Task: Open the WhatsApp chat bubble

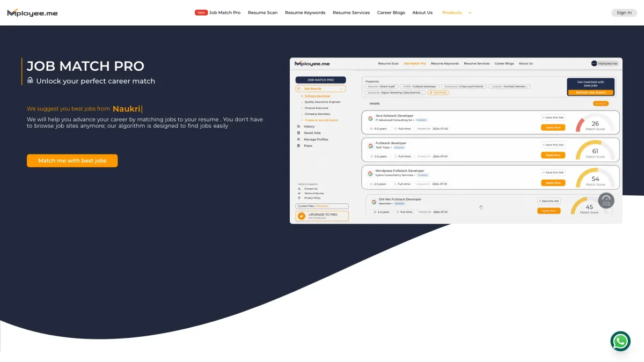Action: click(x=620, y=341)
